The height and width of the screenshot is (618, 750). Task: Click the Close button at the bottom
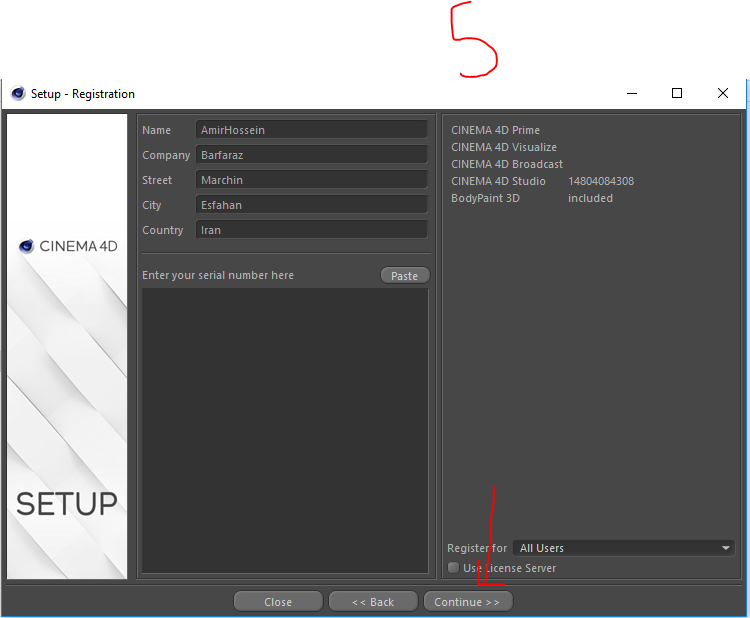click(x=278, y=602)
